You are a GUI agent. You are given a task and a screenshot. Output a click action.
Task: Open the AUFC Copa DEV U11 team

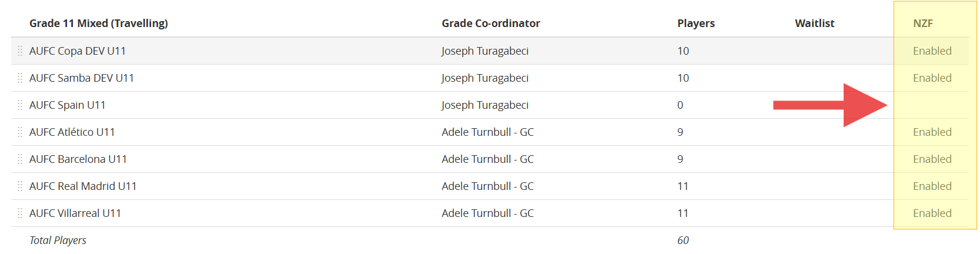pos(78,51)
